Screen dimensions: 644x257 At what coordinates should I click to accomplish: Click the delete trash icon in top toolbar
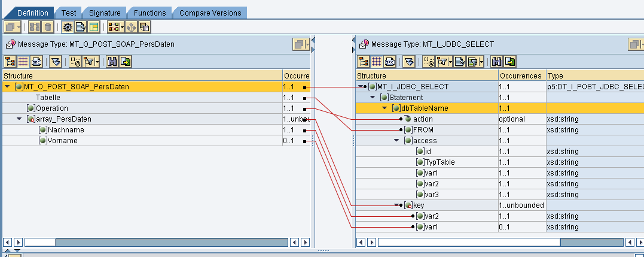pos(48,27)
